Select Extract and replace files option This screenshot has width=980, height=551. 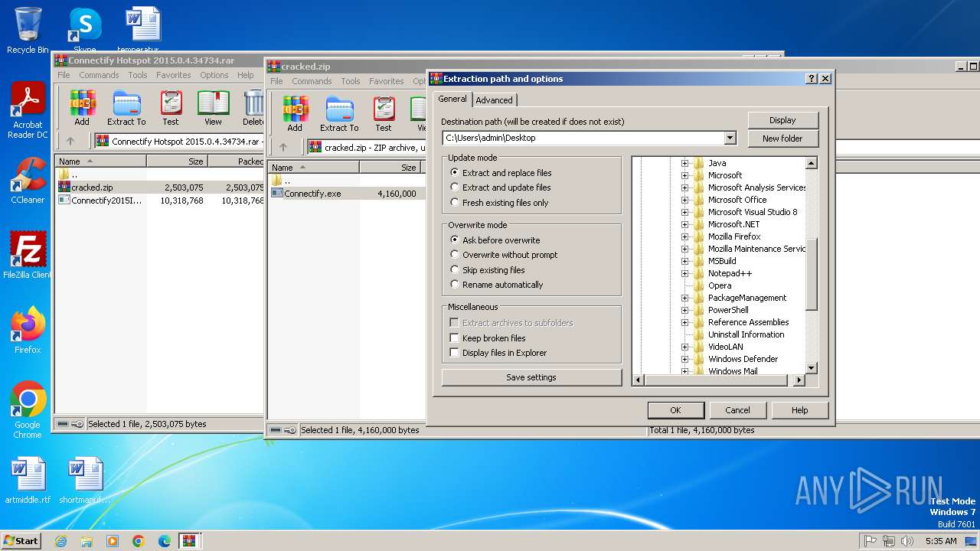(x=501, y=173)
